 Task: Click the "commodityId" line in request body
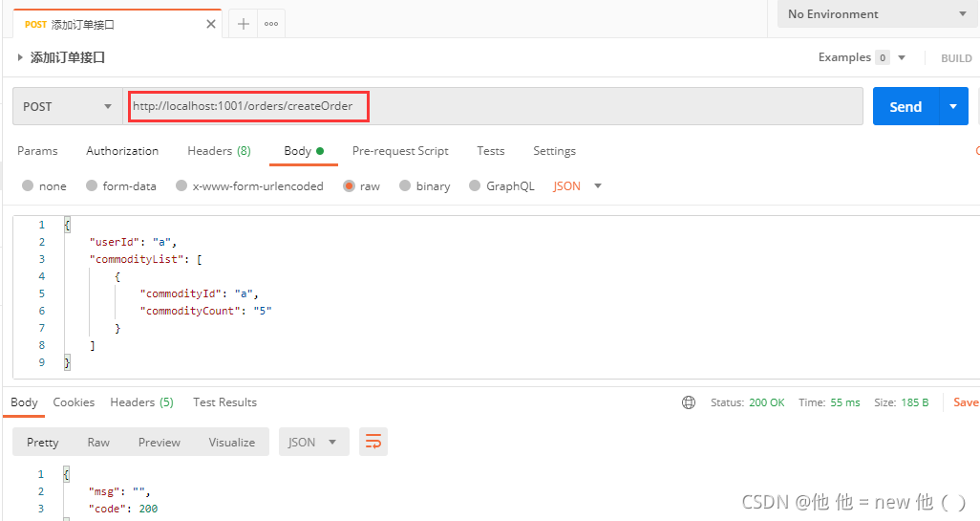pos(199,293)
